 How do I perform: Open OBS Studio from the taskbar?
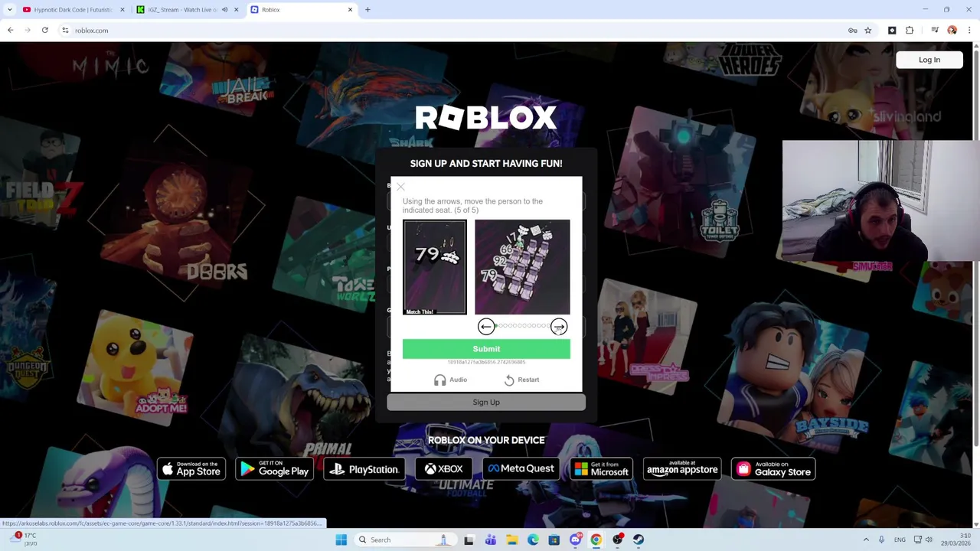coord(617,540)
